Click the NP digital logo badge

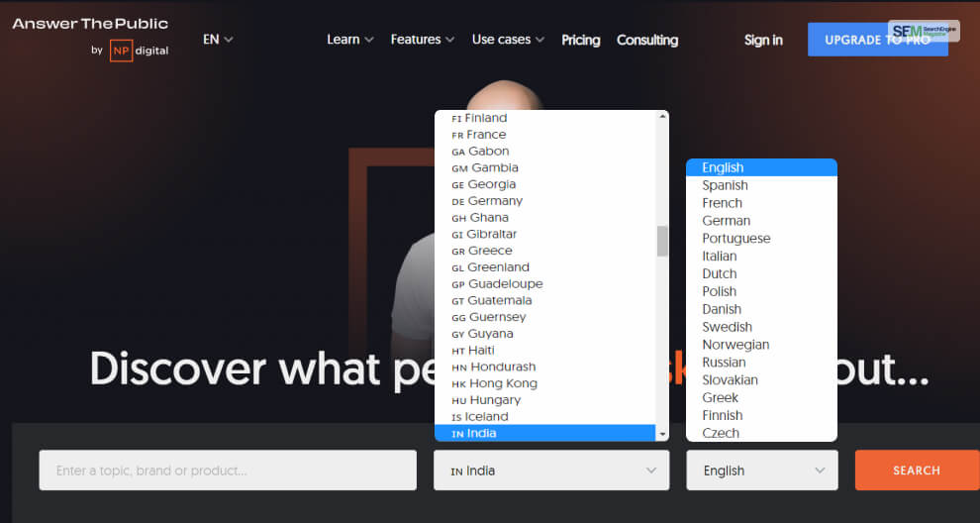[121, 51]
